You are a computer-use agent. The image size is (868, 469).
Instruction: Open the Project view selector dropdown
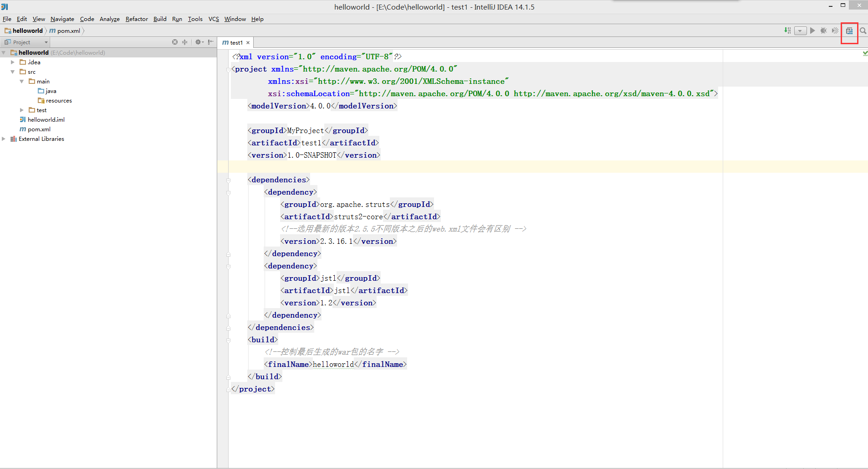point(26,42)
